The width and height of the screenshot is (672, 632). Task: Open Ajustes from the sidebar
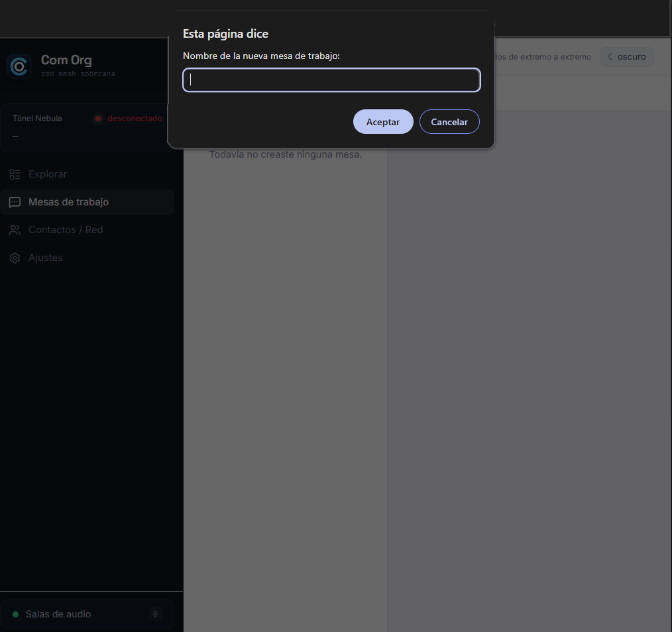point(87,258)
